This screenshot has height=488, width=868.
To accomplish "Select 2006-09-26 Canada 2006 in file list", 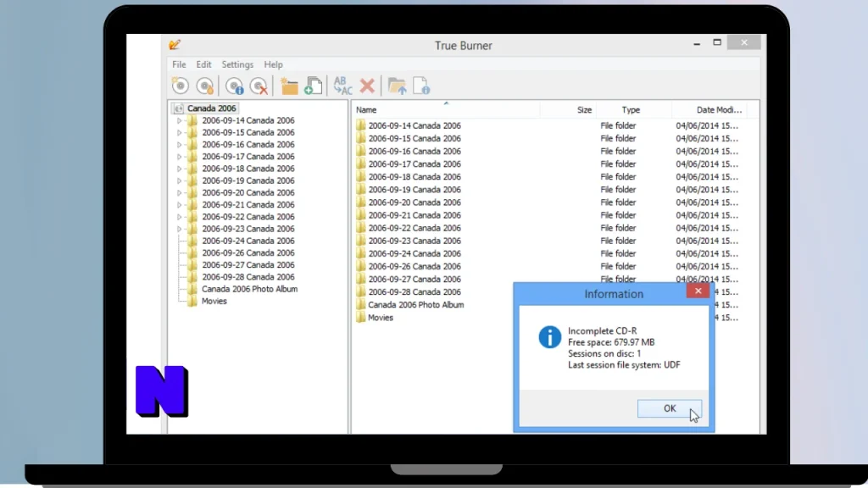I will pos(415,266).
